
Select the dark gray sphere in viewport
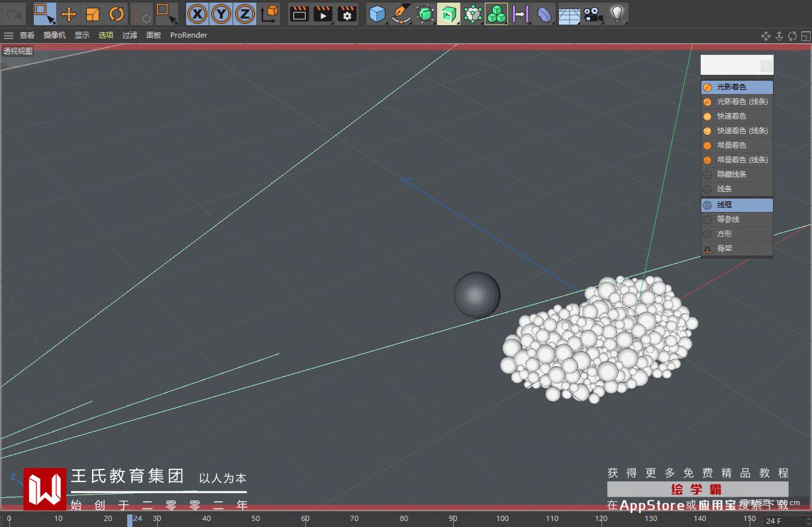[x=477, y=294]
